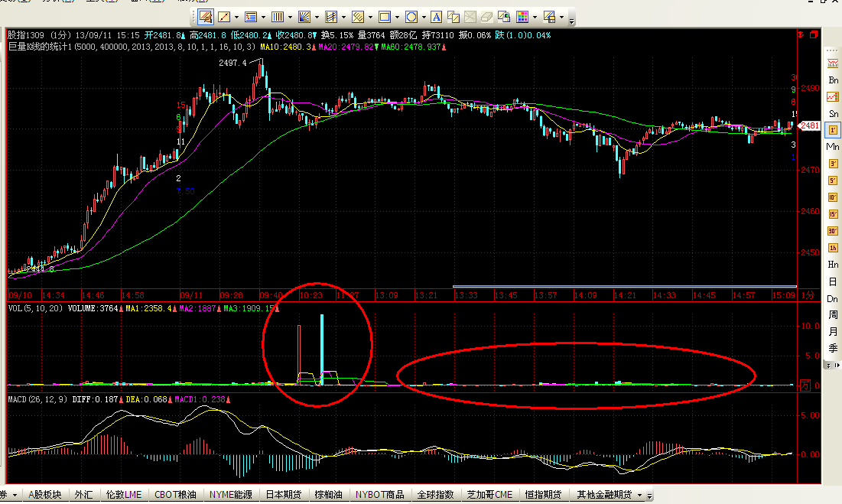
Task: Switch to Mn period in sidebar
Action: coord(833,147)
